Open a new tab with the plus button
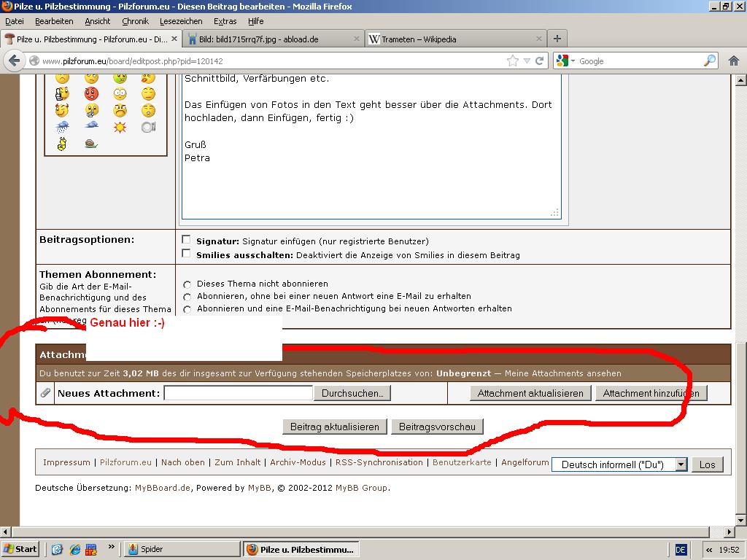747x560 pixels. (x=557, y=39)
